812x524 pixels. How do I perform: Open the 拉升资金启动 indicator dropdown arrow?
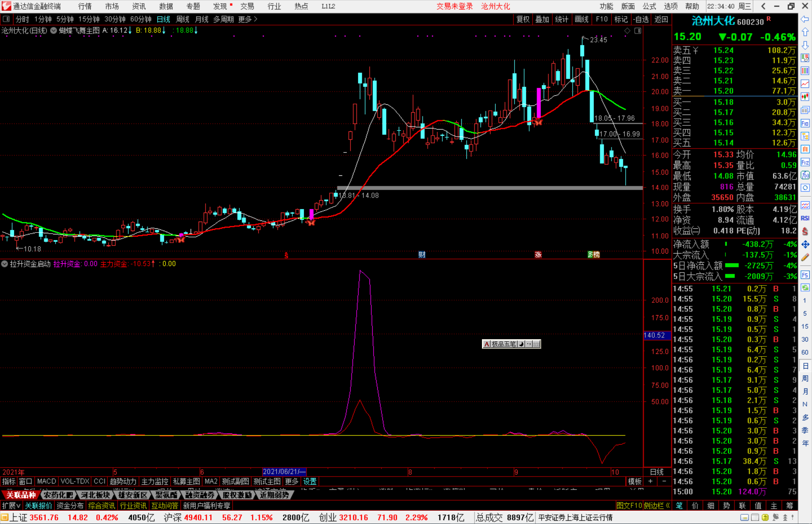click(5, 264)
